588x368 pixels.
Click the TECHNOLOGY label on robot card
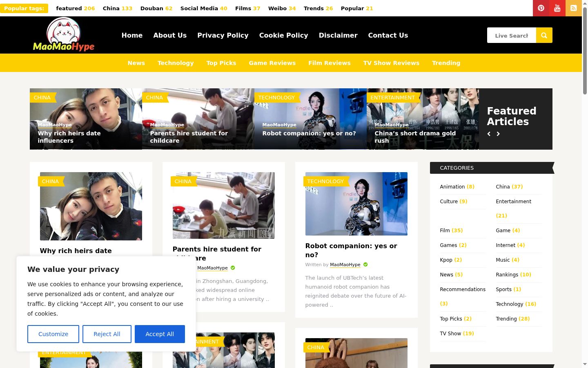pos(325,181)
